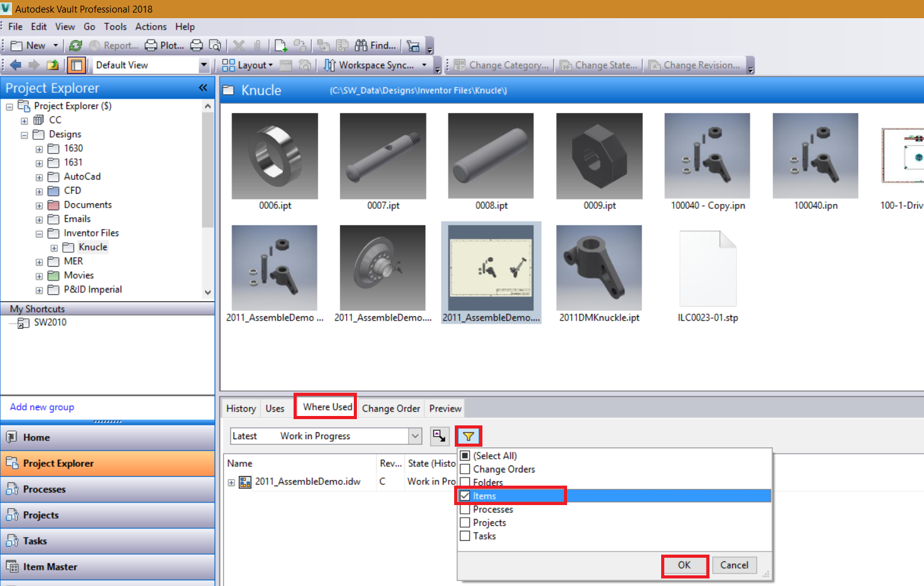Click the Refresh icon in toolbar
924x586 pixels.
[x=76, y=45]
